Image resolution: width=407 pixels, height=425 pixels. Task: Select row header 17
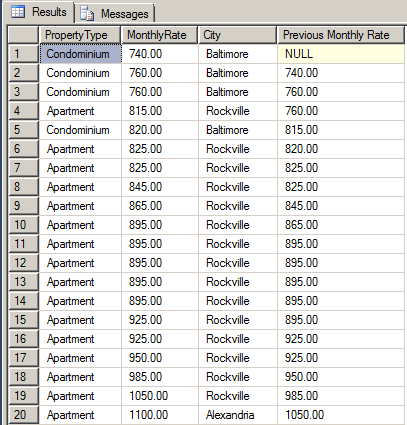point(23,358)
